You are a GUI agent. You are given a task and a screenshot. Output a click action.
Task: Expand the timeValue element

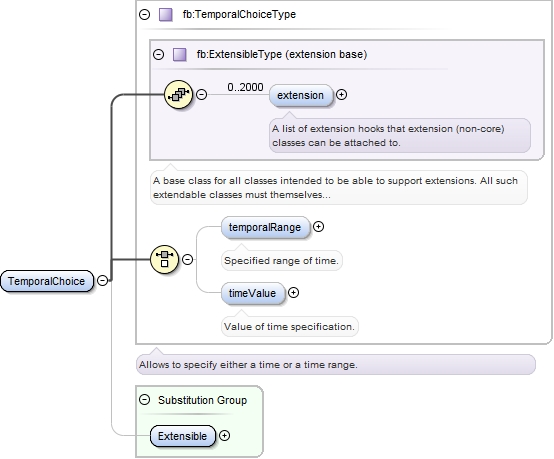click(x=293, y=293)
